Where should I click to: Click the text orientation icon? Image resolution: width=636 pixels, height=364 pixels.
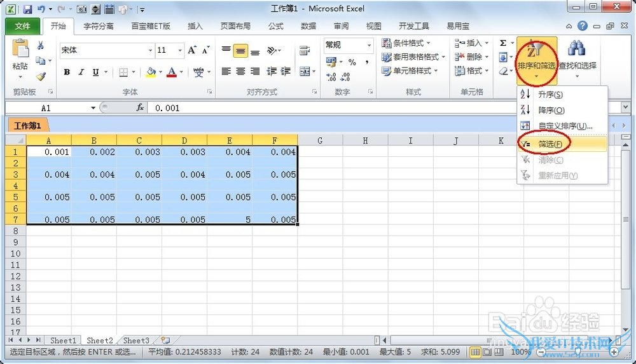(x=272, y=50)
